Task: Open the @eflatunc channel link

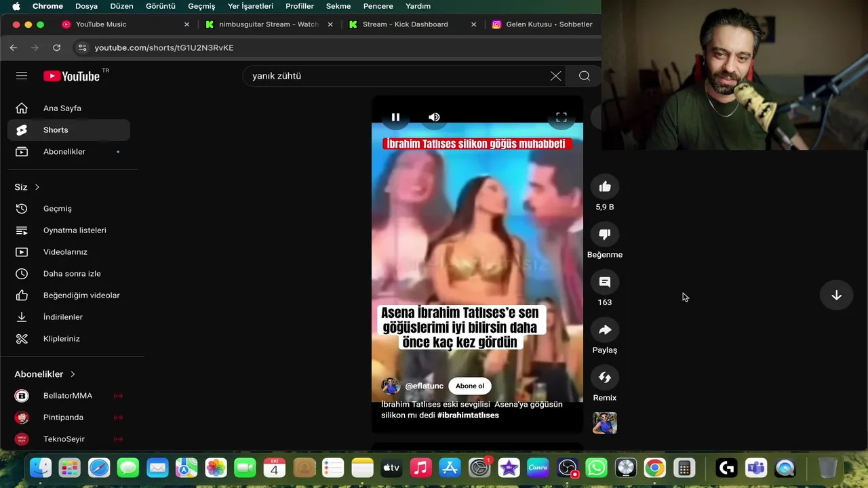Action: click(425, 386)
